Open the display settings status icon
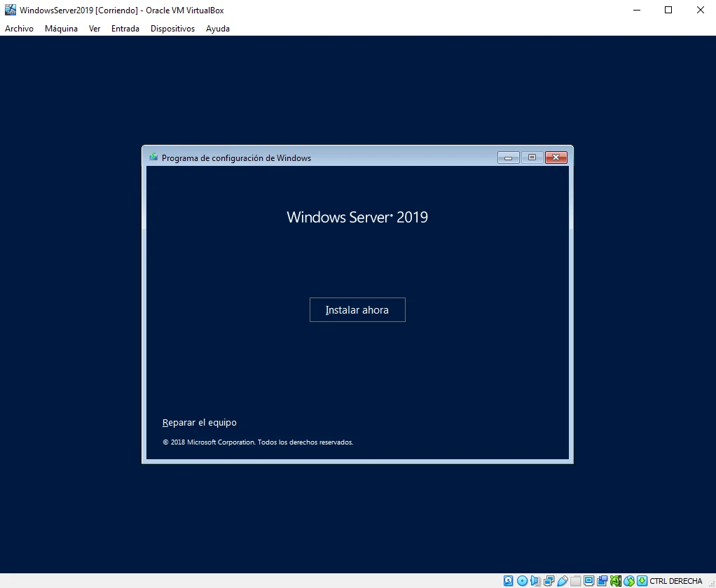 pos(589,581)
